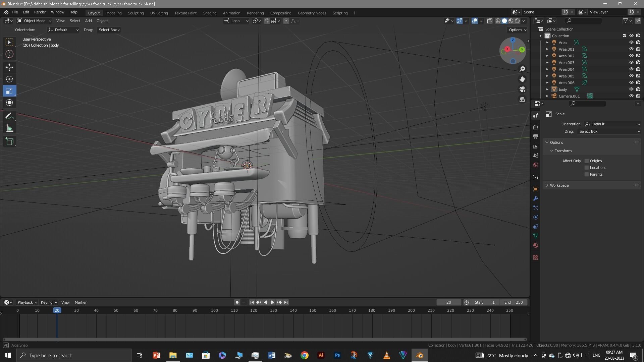Toggle X-ray mode in viewport header
Image resolution: width=644 pixels, height=362 pixels.
(x=489, y=21)
